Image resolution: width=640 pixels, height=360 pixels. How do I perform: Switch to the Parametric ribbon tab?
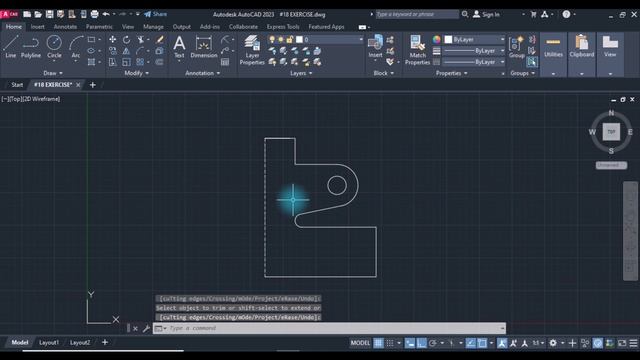pyautogui.click(x=99, y=27)
